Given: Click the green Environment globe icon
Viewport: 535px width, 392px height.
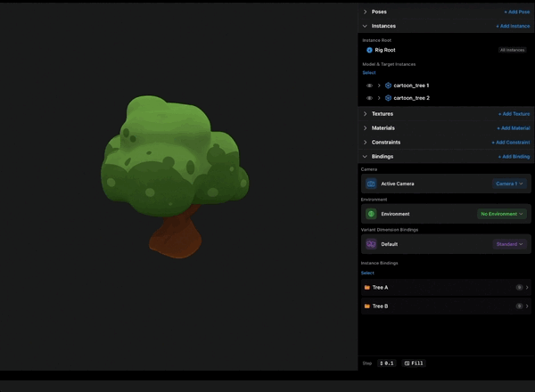Looking at the screenshot, I should (371, 214).
